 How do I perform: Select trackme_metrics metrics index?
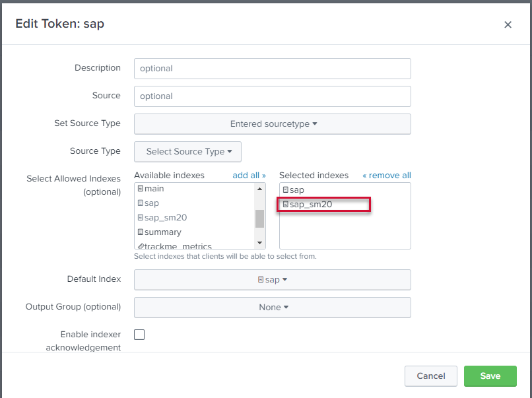click(178, 246)
